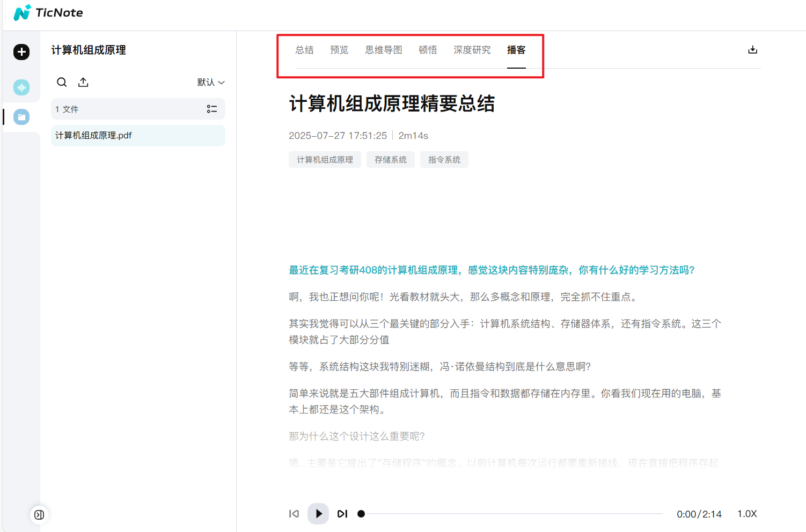Click the black plus new-item button
The width and height of the screenshot is (806, 532).
21,52
